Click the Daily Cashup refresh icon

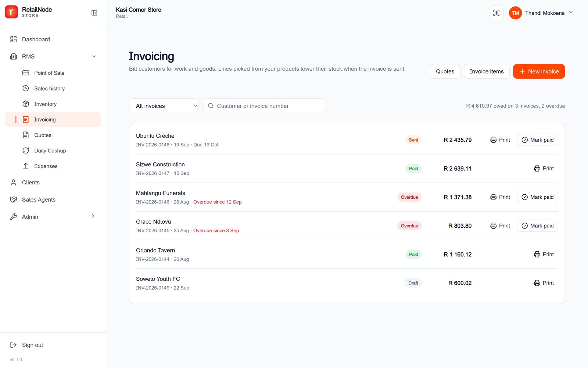tap(26, 151)
